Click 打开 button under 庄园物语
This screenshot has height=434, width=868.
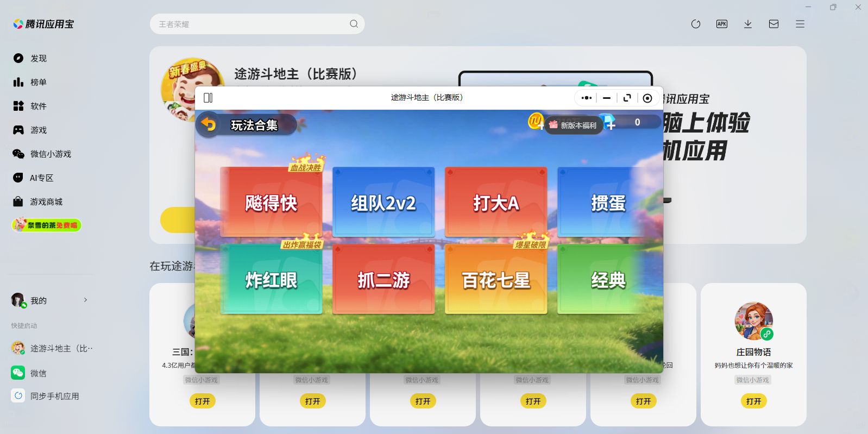tap(754, 401)
